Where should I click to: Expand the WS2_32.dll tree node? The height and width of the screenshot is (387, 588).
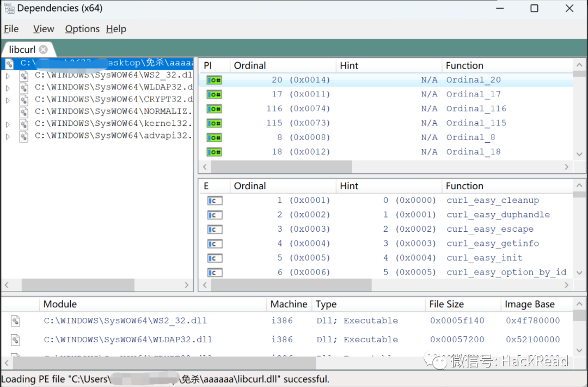coord(8,76)
